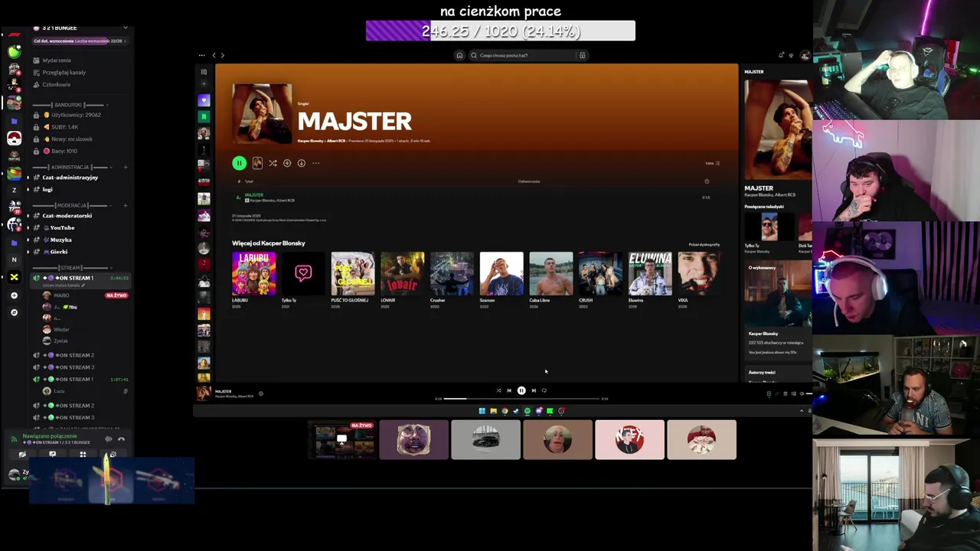Open connect to device icon

point(794,393)
